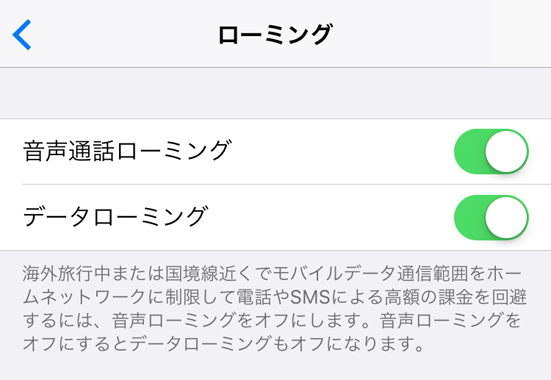Click the separator line between the two rows
This screenshot has width=551, height=380.
coord(286,184)
